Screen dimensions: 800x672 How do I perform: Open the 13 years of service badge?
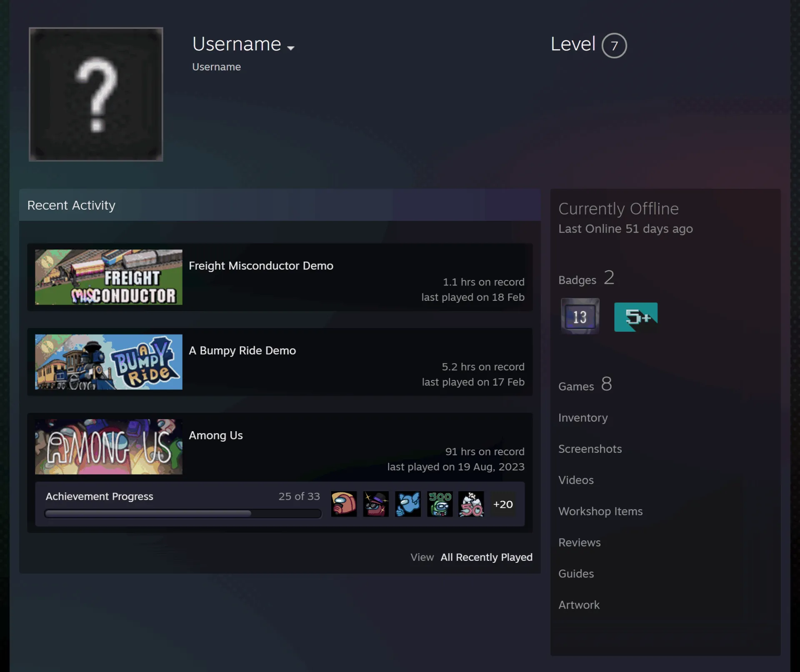tap(580, 316)
